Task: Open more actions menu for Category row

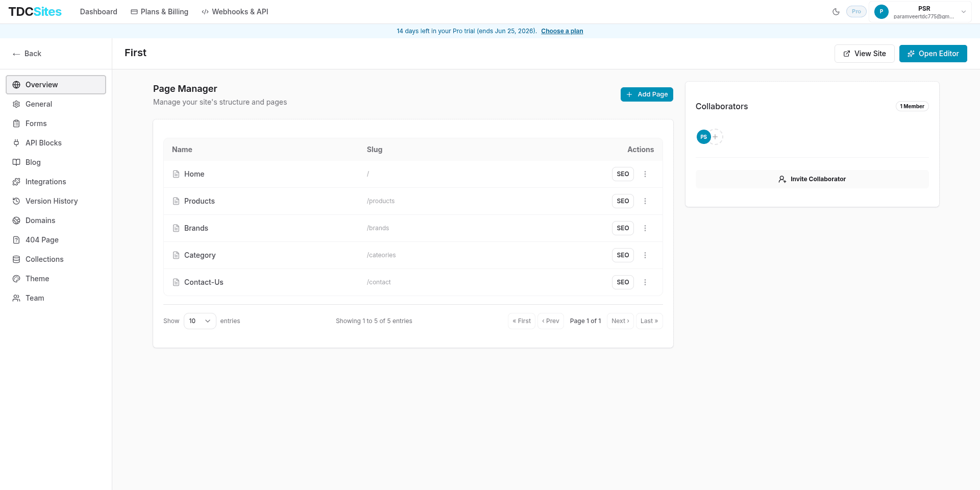Action: tap(645, 255)
